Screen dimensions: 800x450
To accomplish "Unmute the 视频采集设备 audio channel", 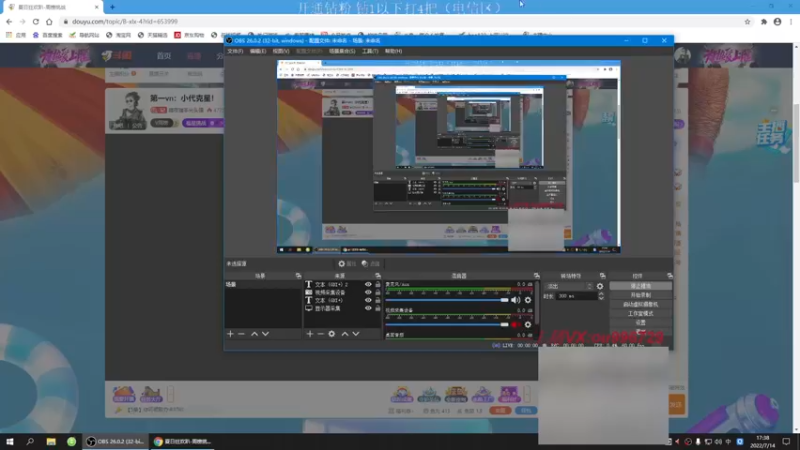I will [x=516, y=324].
